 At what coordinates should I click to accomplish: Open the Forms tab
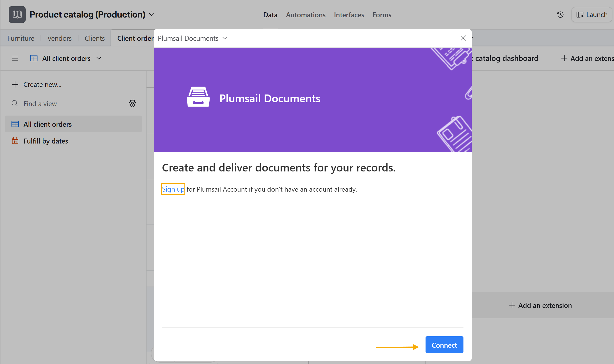pyautogui.click(x=382, y=15)
